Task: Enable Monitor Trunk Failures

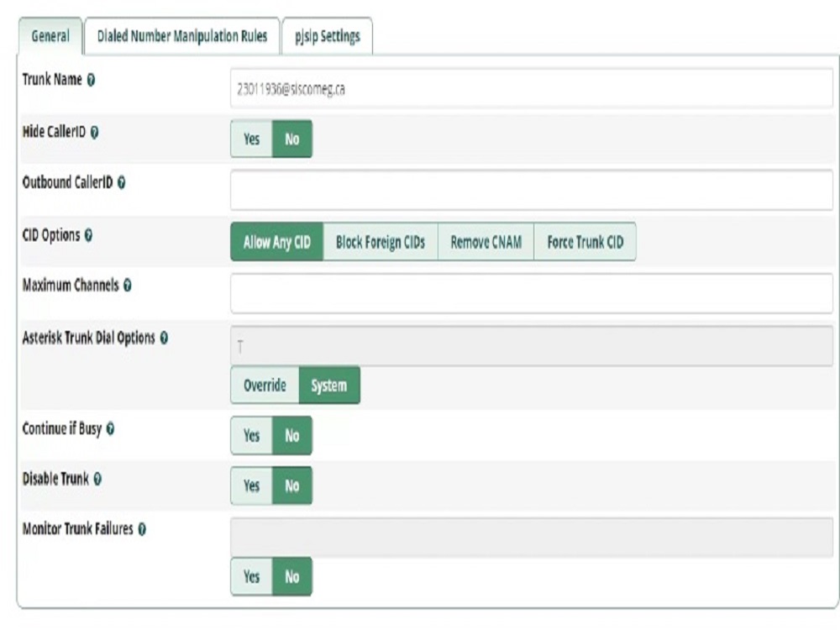Action: [251, 577]
